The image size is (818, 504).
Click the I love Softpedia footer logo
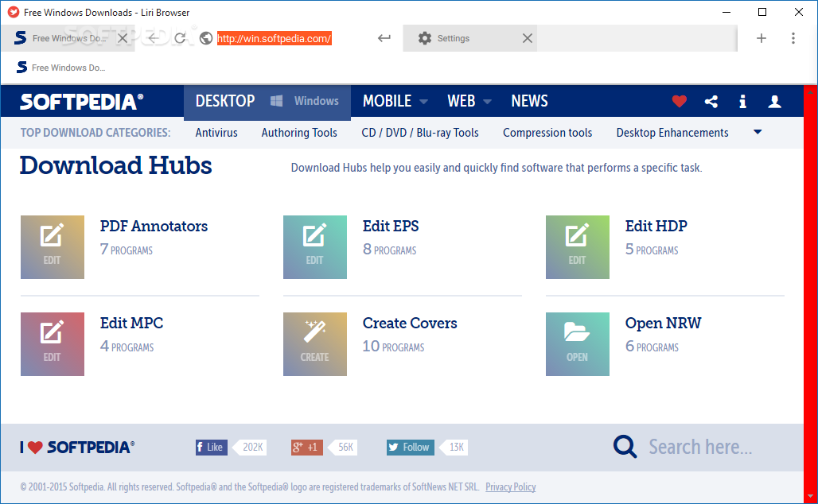click(x=77, y=448)
